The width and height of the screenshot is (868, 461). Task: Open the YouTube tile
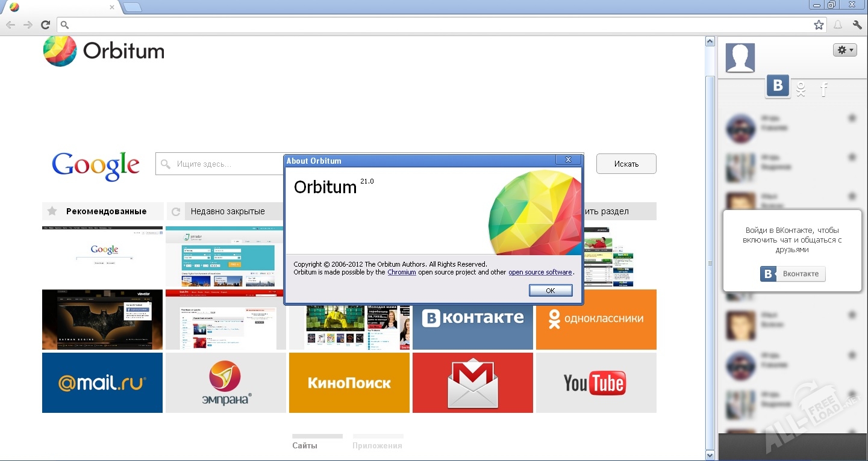click(596, 383)
